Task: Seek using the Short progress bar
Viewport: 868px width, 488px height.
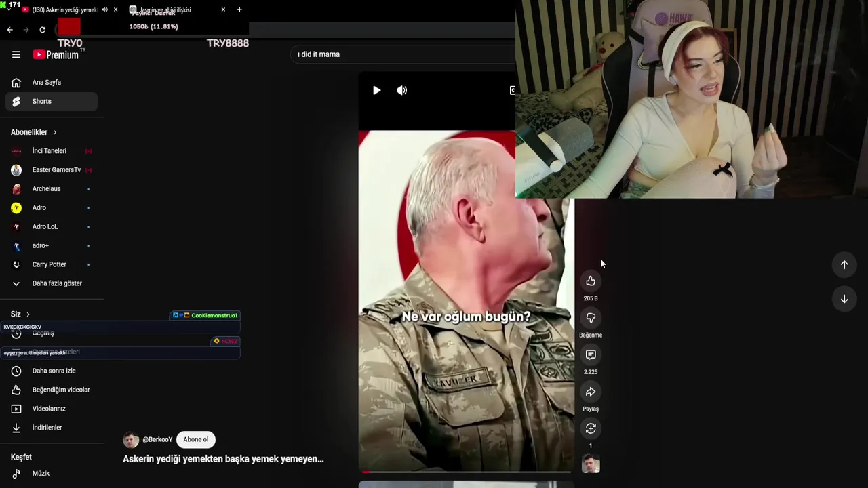Action: (x=467, y=472)
